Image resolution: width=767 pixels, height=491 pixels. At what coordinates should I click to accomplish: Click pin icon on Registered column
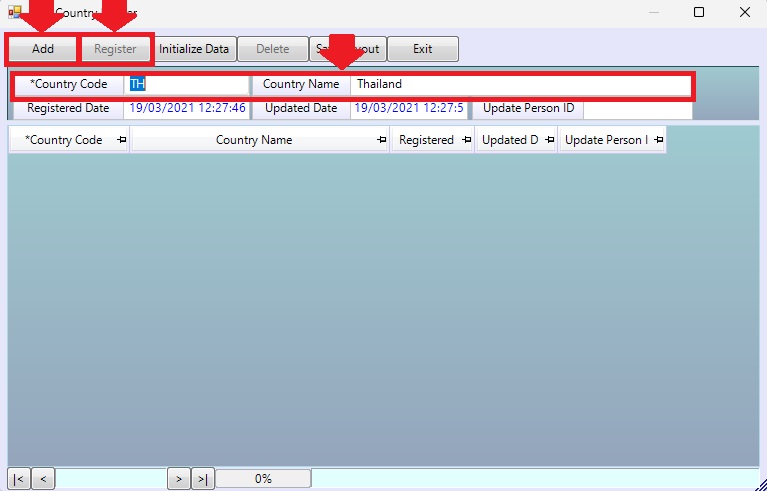[466, 140]
